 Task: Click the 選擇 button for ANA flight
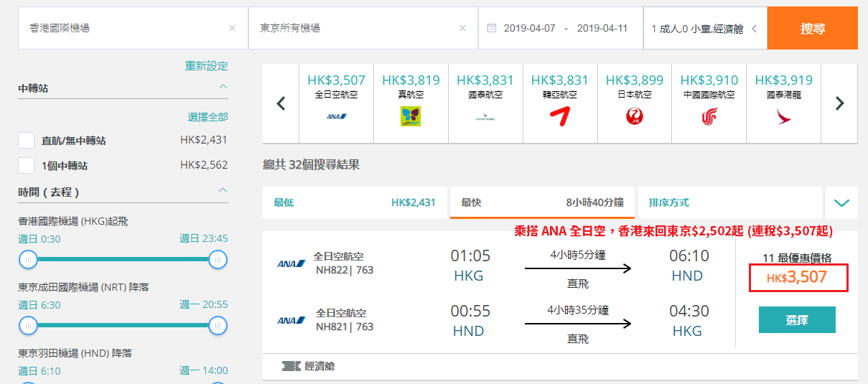coord(797,320)
